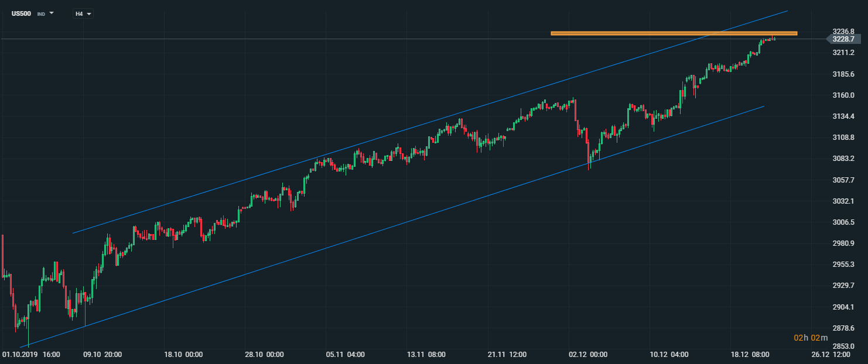This screenshot has width=868, height=364.
Task: Click the 3160.0 price axis label
Action: pos(843,95)
